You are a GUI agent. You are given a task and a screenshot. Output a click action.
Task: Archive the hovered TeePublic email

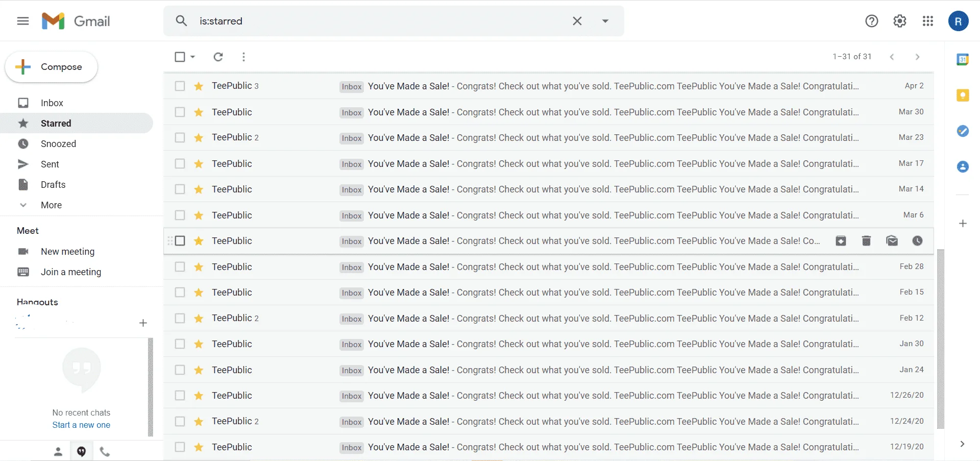(841, 241)
